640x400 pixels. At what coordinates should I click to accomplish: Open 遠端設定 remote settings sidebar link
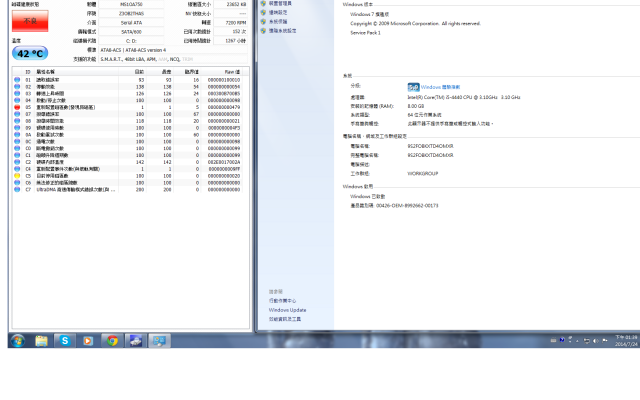278,12
